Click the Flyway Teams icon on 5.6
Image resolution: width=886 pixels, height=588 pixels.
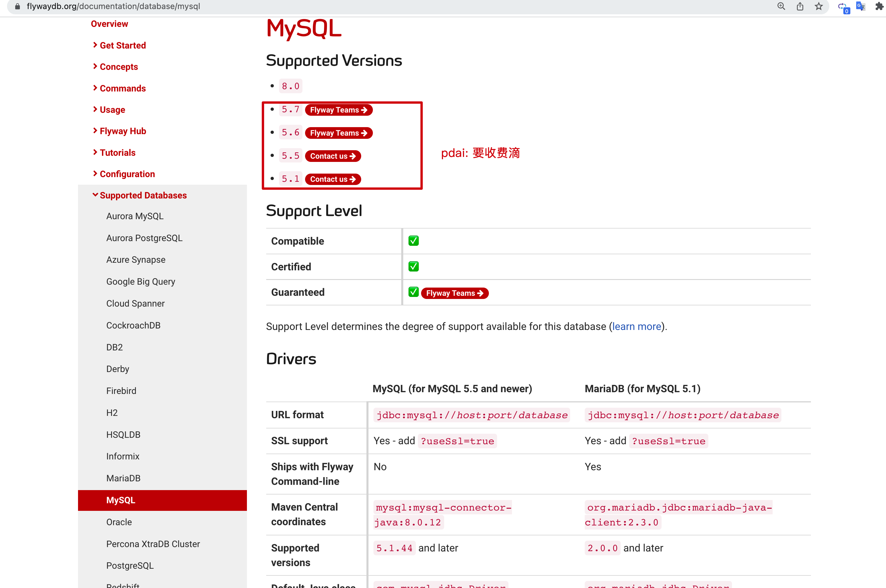click(339, 133)
